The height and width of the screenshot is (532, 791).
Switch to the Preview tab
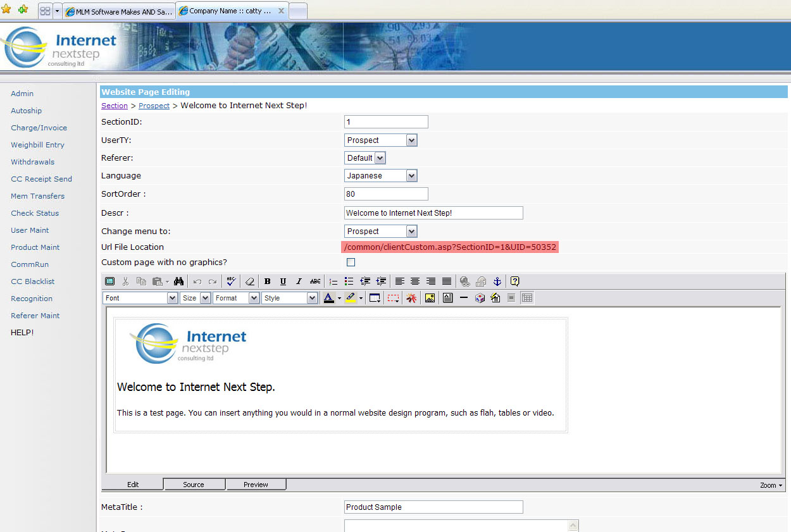[x=256, y=485]
